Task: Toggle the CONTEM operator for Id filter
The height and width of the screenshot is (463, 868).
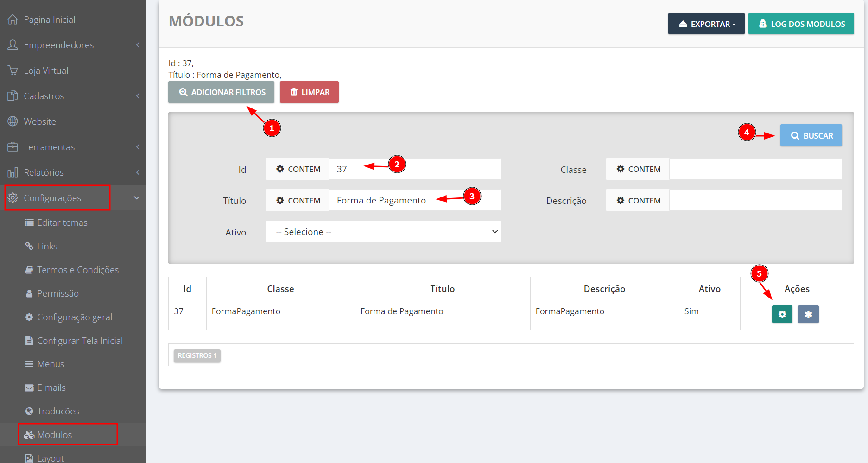Action: pyautogui.click(x=298, y=169)
